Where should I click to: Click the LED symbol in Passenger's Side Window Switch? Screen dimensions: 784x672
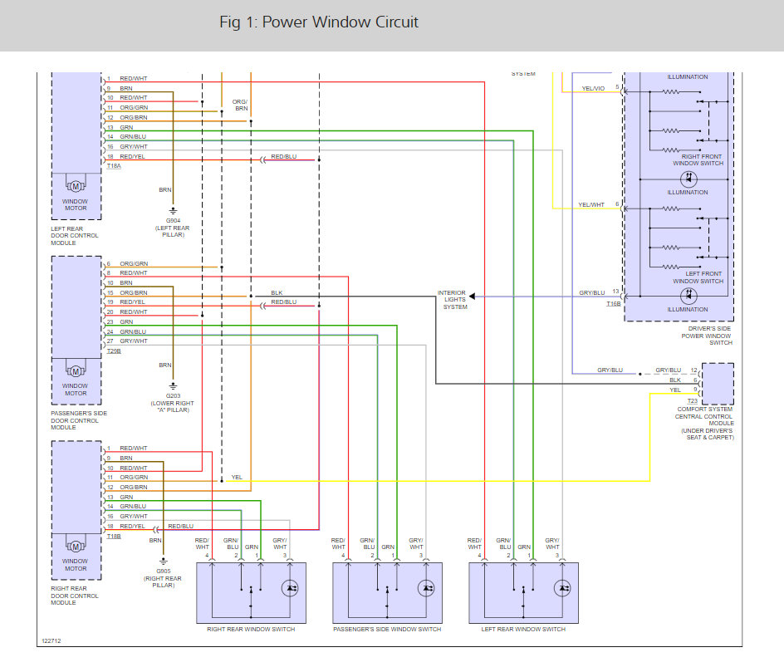point(426,588)
